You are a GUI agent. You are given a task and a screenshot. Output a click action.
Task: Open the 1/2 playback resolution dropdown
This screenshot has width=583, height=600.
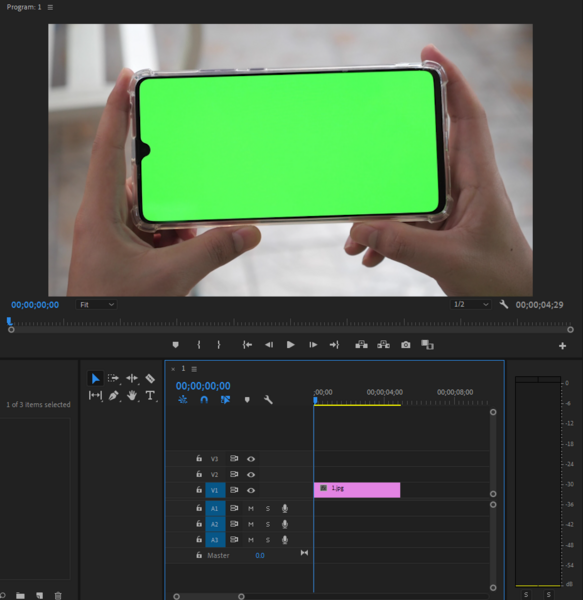coord(470,305)
